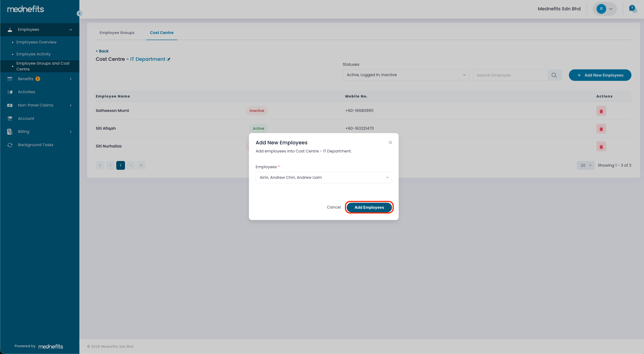
Task: Go back via the Back link
Action: click(x=102, y=51)
